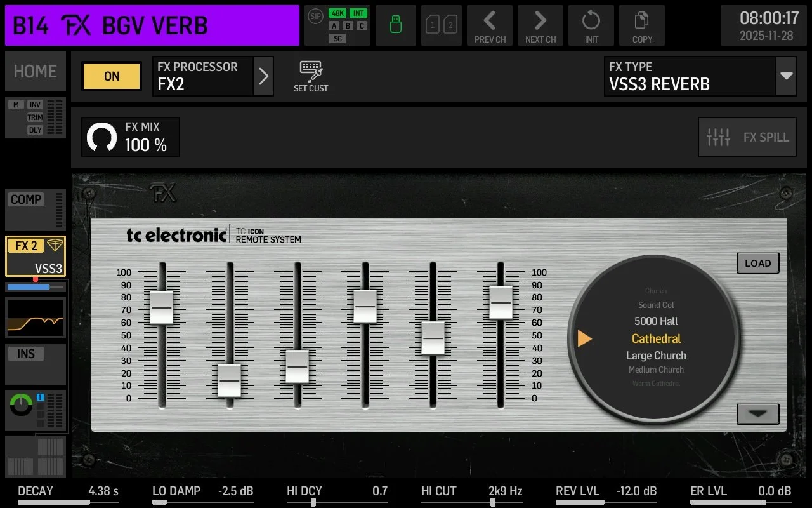The width and height of the screenshot is (812, 508).
Task: Select the HI CUT 2k9 Hz parameter
Action: tap(472, 494)
